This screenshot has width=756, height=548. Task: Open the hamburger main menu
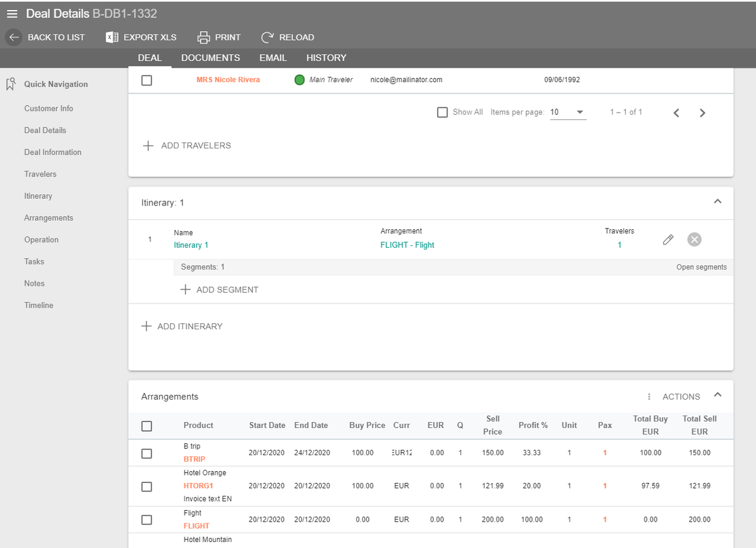(12, 14)
